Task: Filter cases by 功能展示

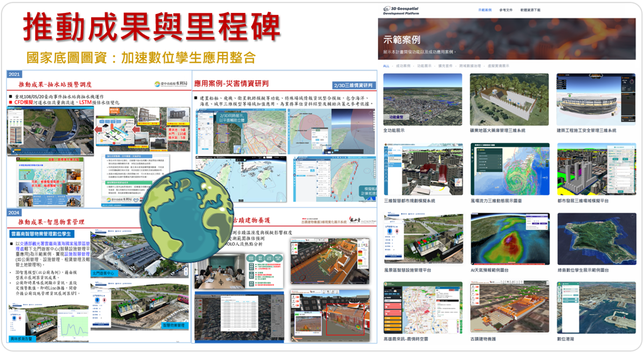Action: (424, 66)
